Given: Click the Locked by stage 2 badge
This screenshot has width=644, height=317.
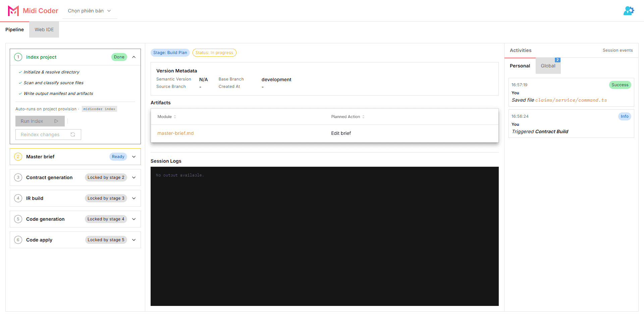Looking at the screenshot, I should point(106,177).
